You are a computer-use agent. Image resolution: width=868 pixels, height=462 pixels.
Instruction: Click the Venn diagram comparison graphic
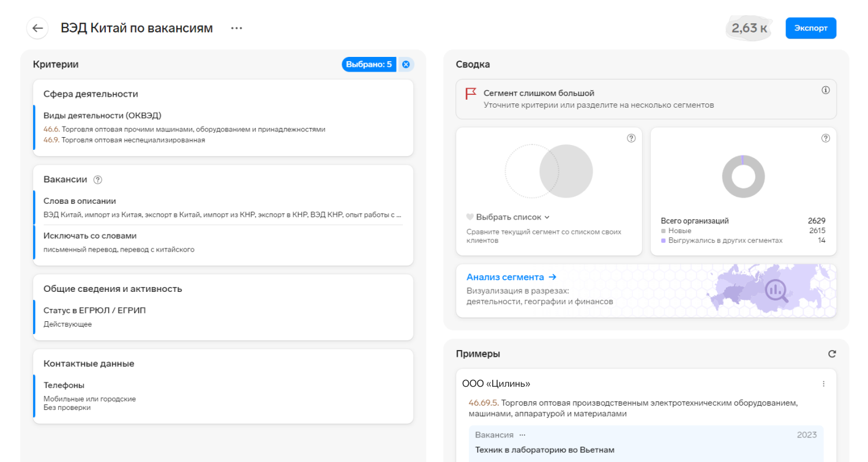pyautogui.click(x=549, y=171)
